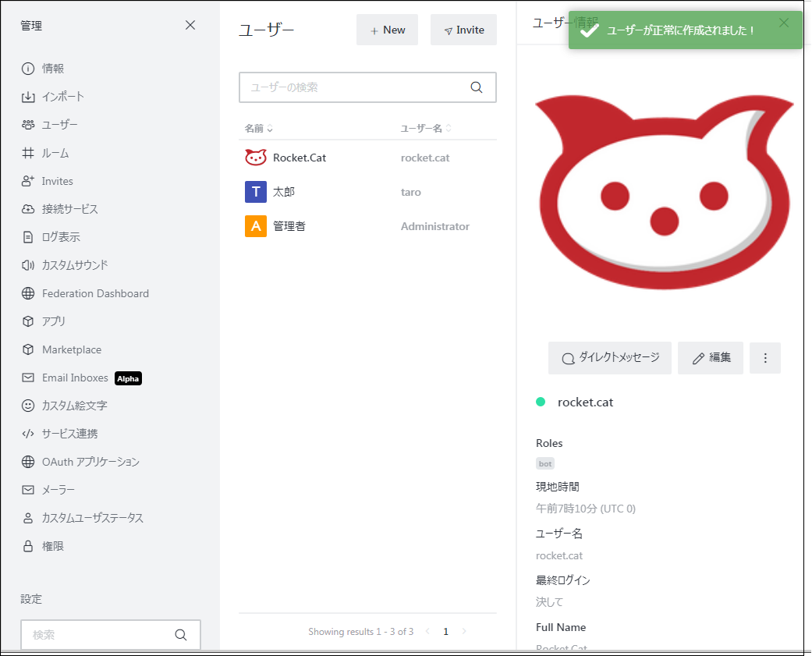Viewport: 812px width, 656px height.
Task: Open the three-dot more actions menu
Action: 765,358
